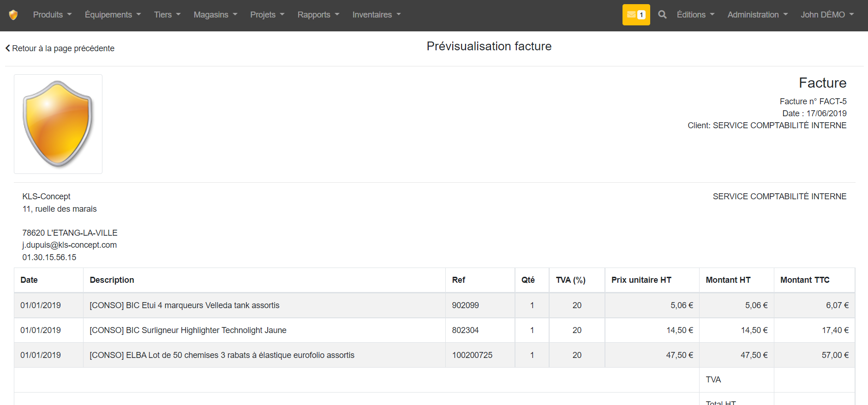Click the 57,00 € TTC amount
868x405 pixels.
[835, 355]
